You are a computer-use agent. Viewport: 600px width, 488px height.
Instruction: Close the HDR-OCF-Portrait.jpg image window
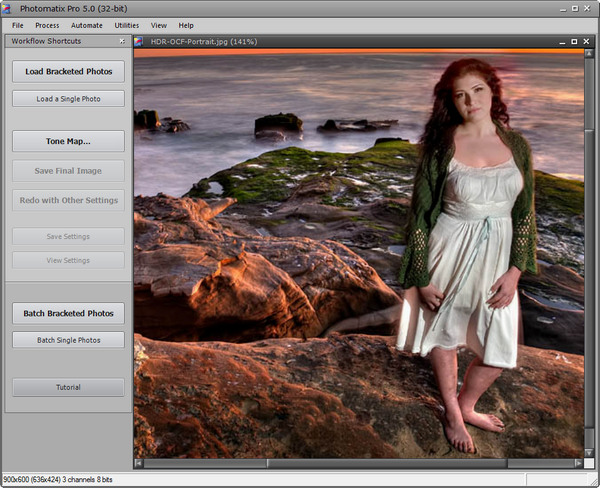584,42
